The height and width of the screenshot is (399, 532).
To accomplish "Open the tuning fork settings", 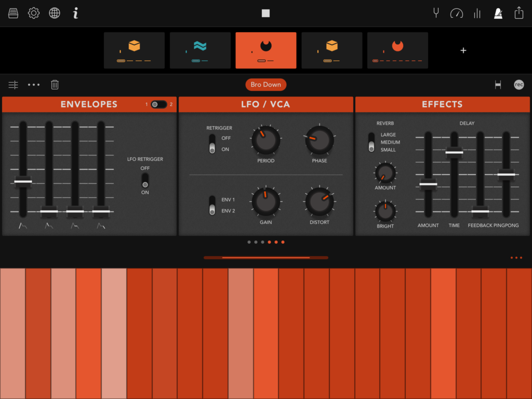I will [x=436, y=14].
